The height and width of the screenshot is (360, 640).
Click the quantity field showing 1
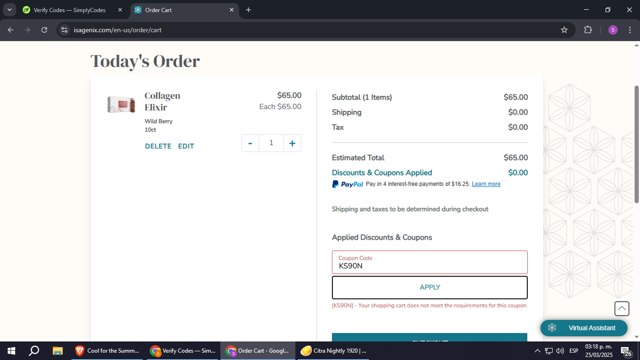(271, 143)
